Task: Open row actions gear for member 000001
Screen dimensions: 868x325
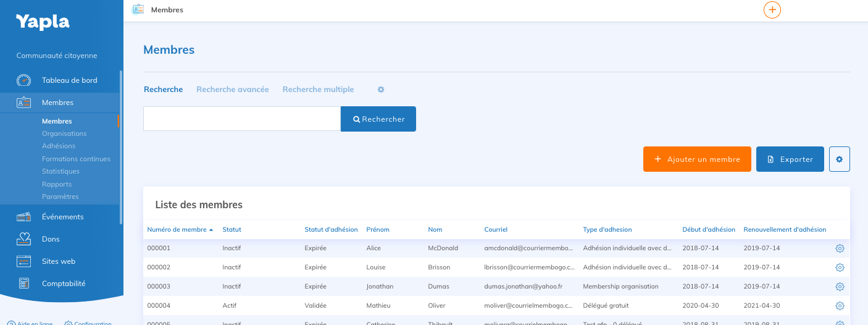Action: [840, 248]
